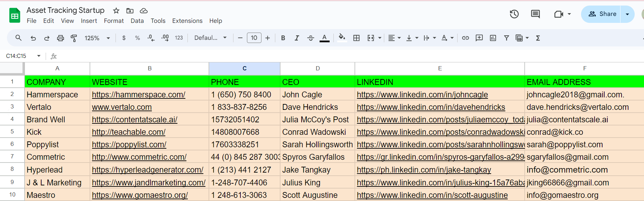Open the www.vertalo.com link
Viewport: 644px width, 201px height.
pos(122,107)
